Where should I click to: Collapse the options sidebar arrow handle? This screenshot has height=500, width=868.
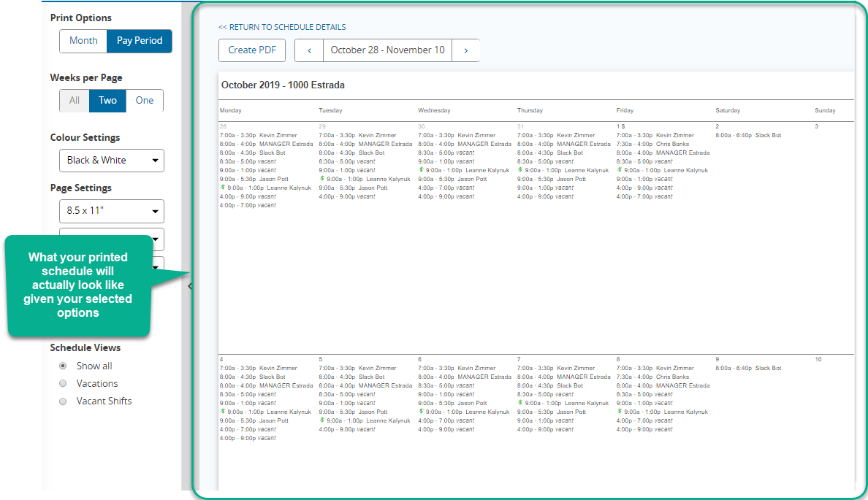click(190, 286)
